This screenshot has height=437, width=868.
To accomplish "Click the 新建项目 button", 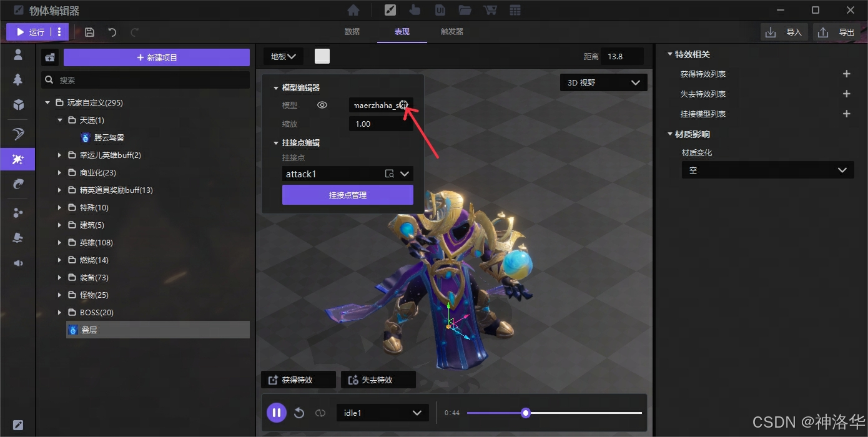I will tap(157, 57).
